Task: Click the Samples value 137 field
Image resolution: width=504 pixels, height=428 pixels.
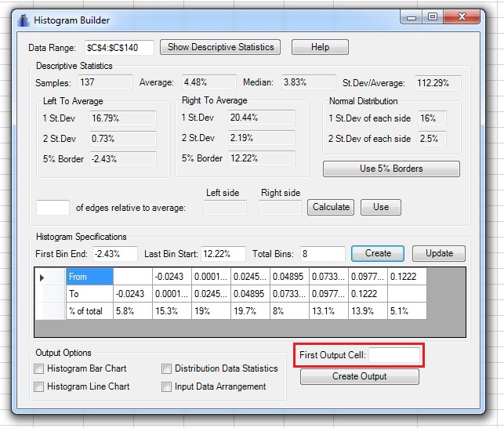Action: [105, 82]
